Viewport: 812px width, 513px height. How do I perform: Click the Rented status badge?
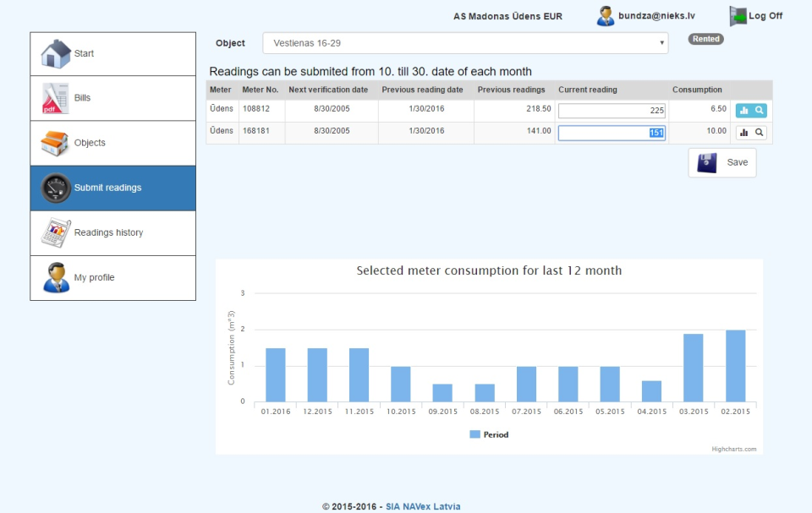[705, 39]
